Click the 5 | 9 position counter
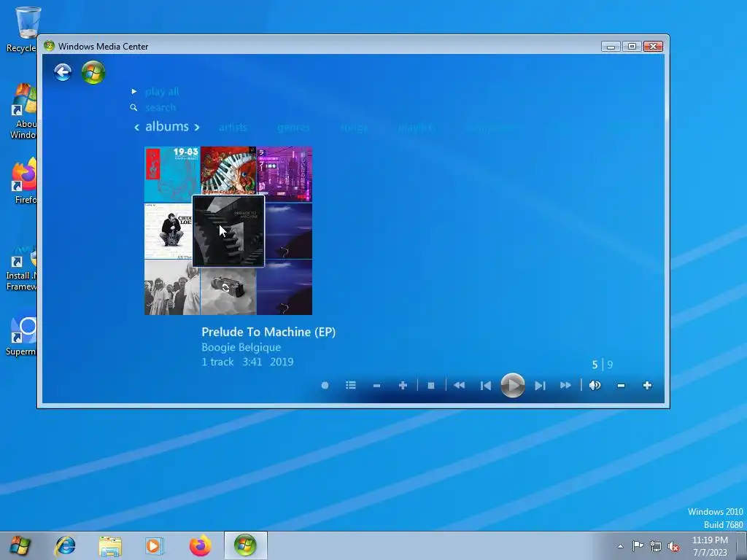 coord(602,365)
